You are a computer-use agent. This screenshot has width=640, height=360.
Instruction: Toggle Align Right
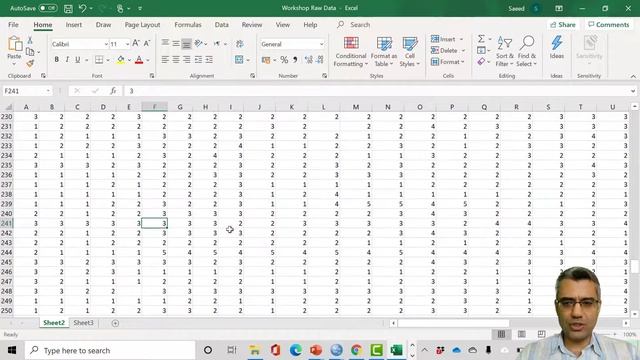point(187,60)
